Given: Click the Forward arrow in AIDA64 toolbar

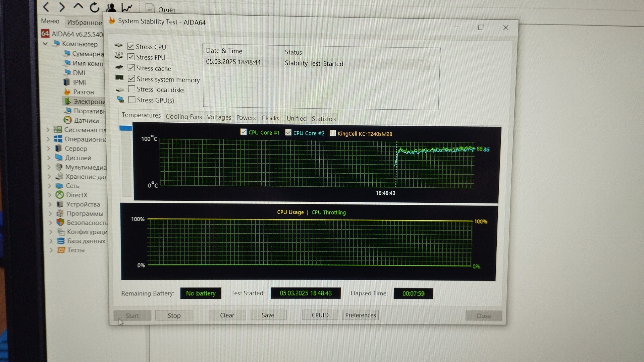Looking at the screenshot, I should (62, 7).
